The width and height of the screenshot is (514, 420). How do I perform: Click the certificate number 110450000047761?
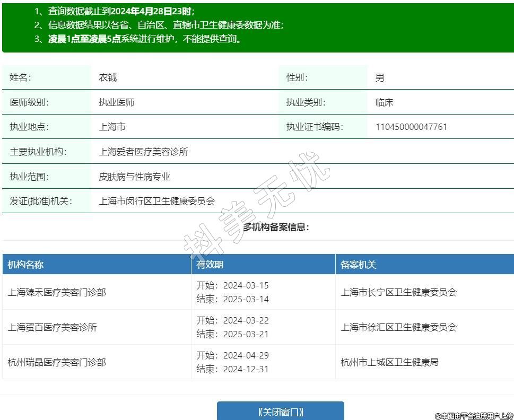[411, 127]
